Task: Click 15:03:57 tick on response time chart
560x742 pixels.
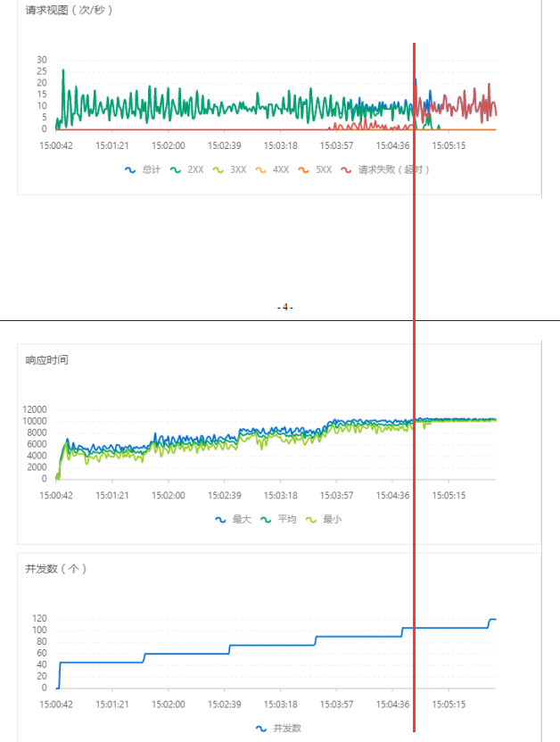Action: [x=336, y=496]
